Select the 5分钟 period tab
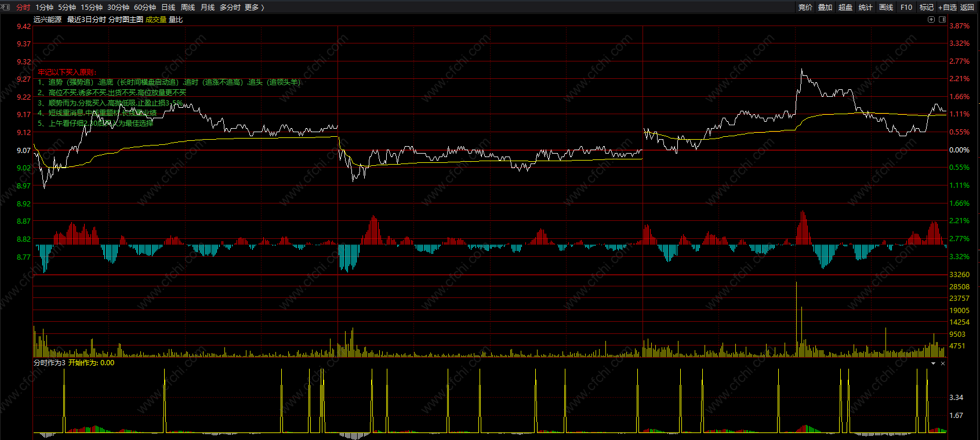 [67, 8]
